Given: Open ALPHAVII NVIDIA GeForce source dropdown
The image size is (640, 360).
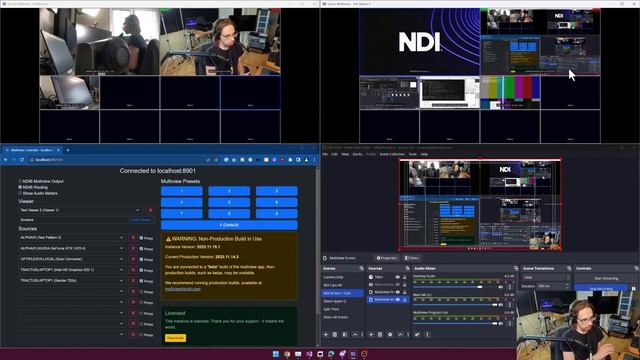Looking at the screenshot, I should pyautogui.click(x=71, y=248).
